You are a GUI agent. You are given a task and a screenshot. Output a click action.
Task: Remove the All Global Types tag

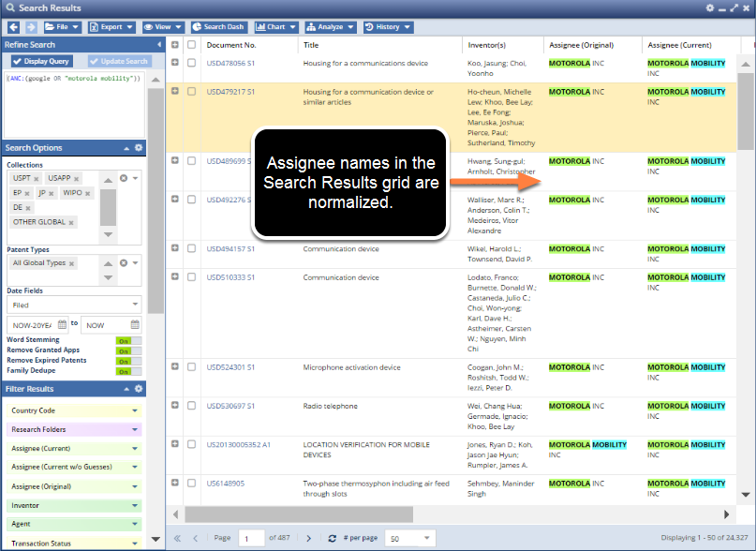(71, 264)
